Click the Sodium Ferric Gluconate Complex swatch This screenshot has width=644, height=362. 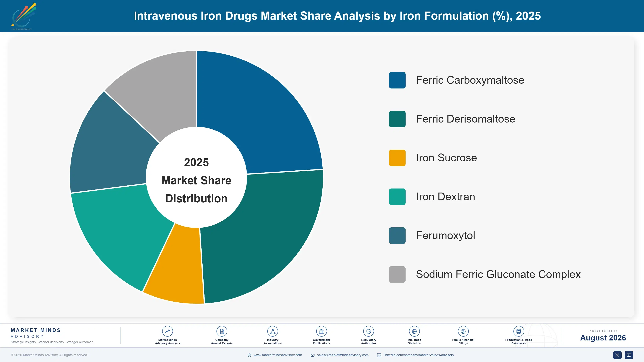click(x=397, y=274)
